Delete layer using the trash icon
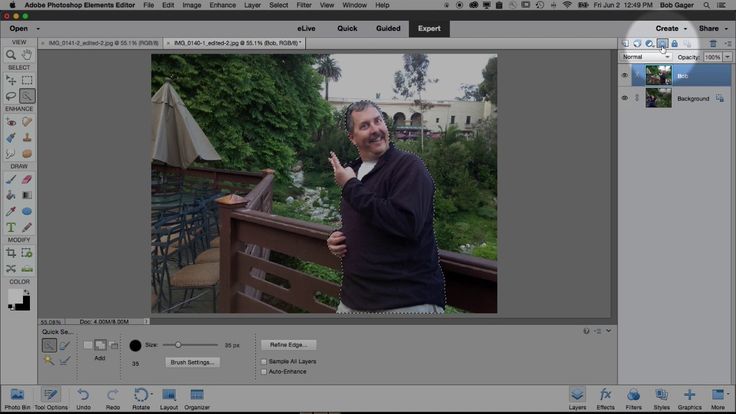The width and height of the screenshot is (736, 414). pyautogui.click(x=712, y=44)
